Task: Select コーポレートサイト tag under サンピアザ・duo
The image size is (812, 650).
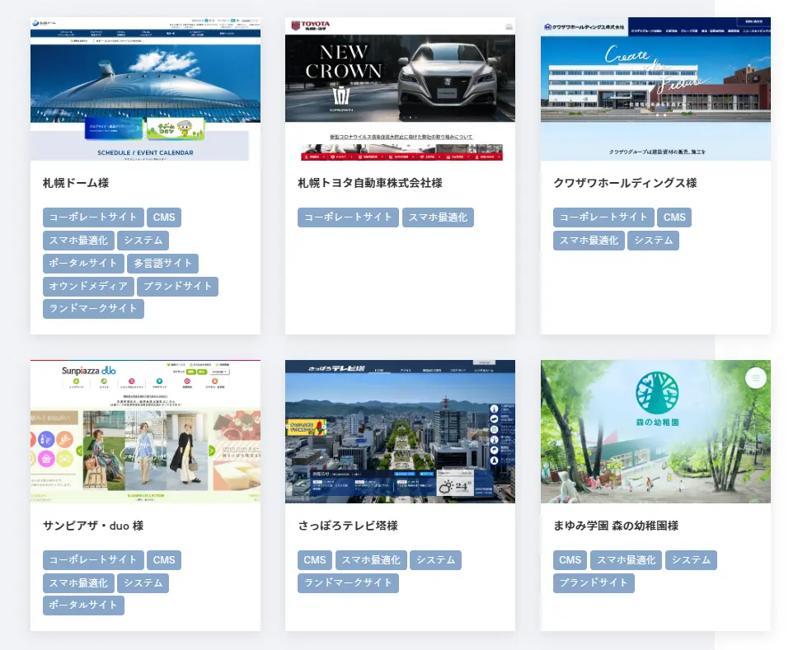Action: tap(93, 560)
